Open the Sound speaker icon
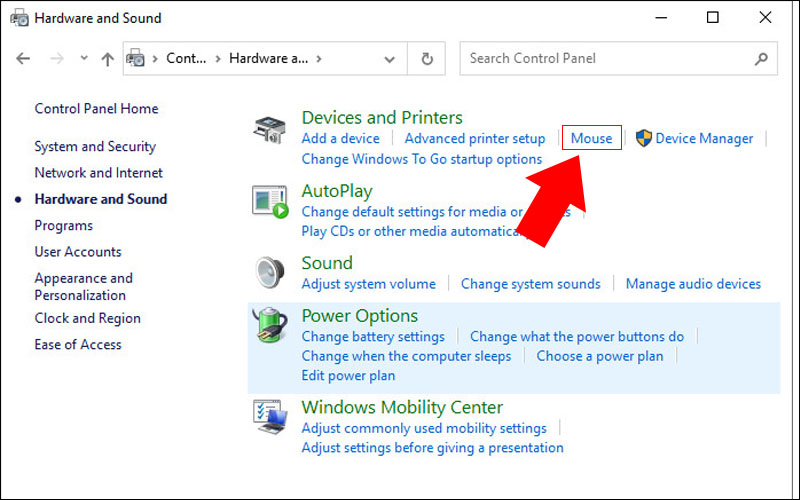The height and width of the screenshot is (500, 800). click(270, 272)
